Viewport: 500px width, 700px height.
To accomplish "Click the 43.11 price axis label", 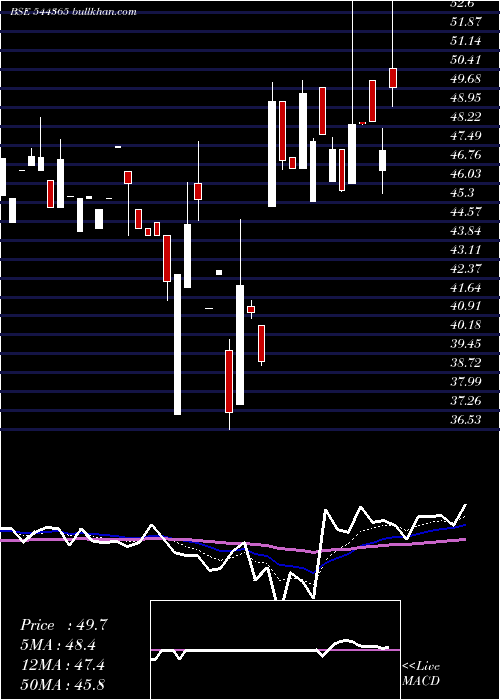I will click(x=465, y=250).
